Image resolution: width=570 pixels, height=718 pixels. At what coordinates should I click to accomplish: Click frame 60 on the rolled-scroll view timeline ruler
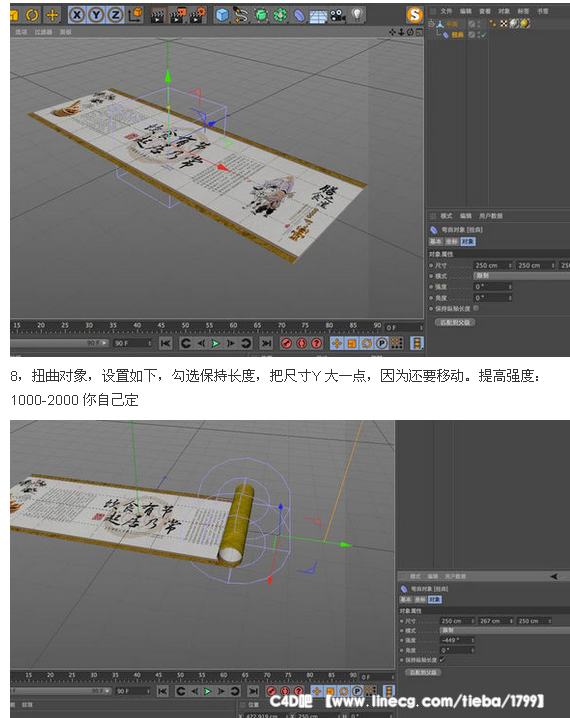[x=223, y=675]
